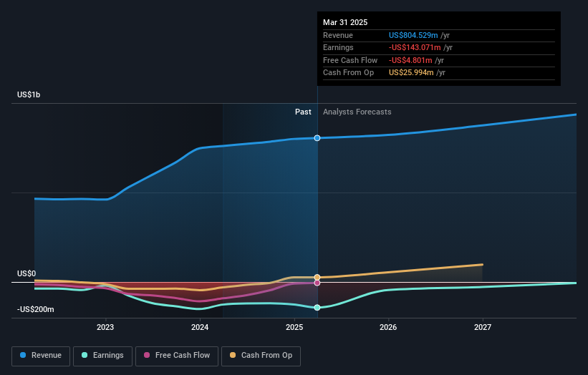Click the US$0 y-axis label

point(26,273)
